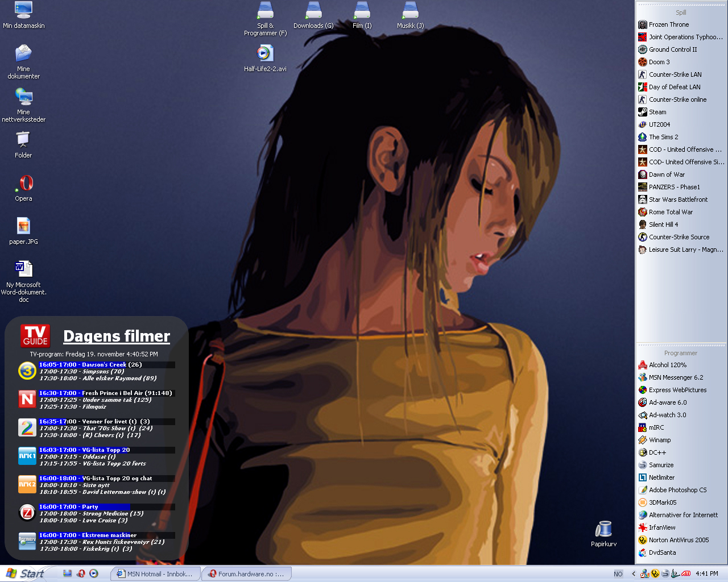The image size is (728, 582).
Task: Select Musikk (J) drive icon
Action: 410,15
